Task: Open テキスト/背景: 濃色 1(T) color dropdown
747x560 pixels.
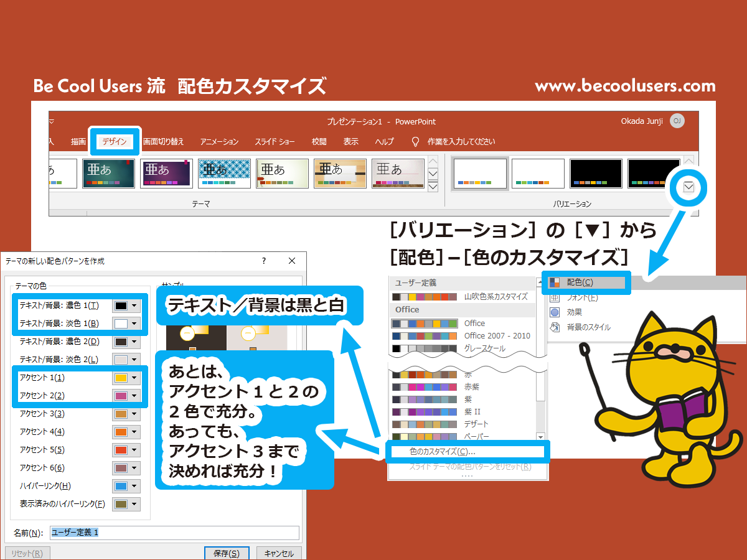Action: tap(127, 306)
